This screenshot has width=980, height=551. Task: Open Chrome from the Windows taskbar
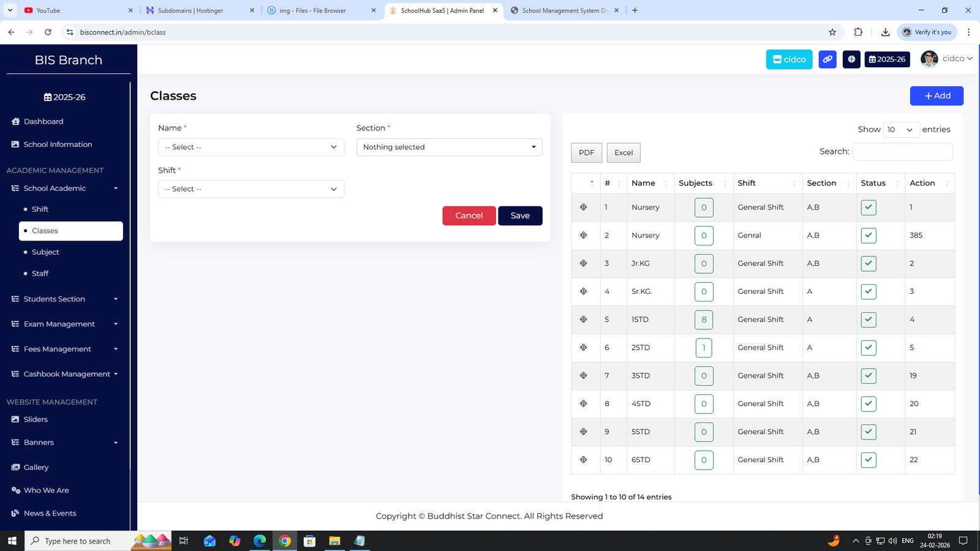[x=284, y=541]
